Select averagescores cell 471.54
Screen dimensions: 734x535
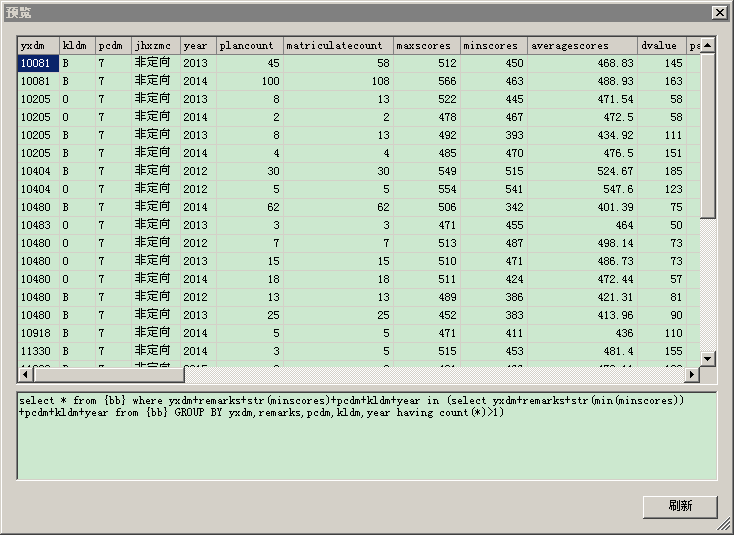[582, 99]
